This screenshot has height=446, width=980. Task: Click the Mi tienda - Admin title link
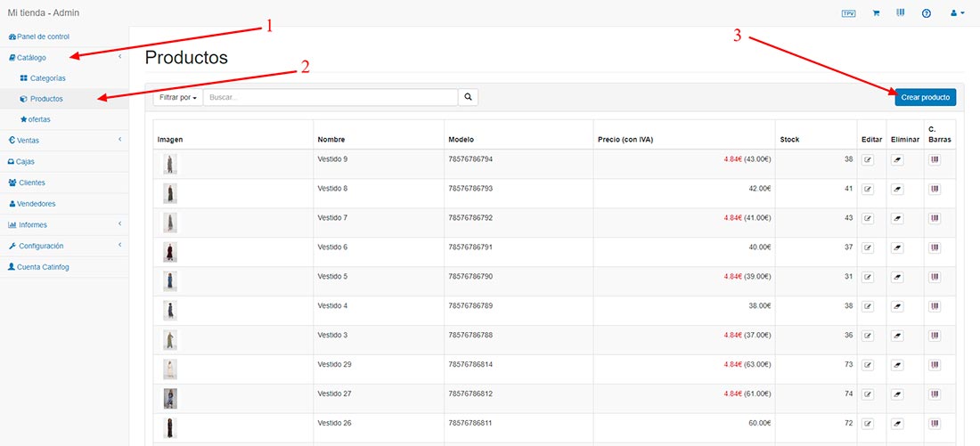[44, 12]
